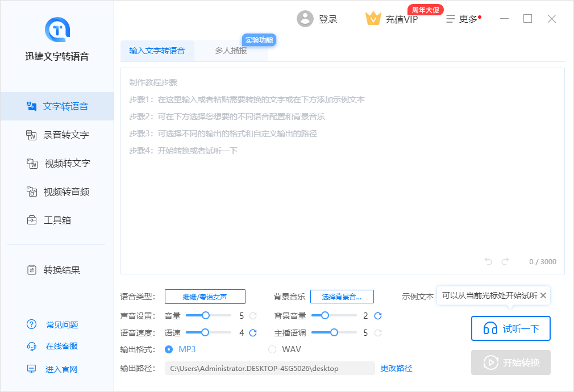Open the 工具箱 toolbox

(57, 220)
